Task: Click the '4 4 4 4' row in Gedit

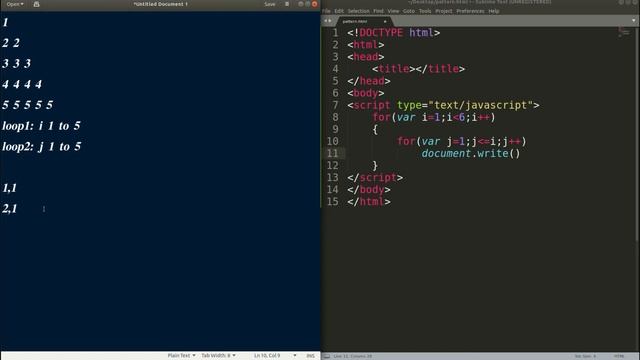Action: point(22,84)
